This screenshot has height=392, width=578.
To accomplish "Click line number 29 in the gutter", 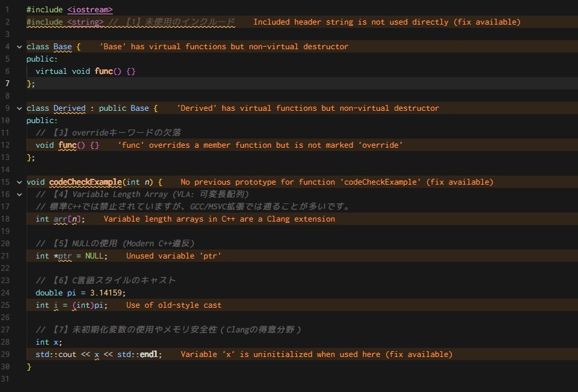I will coord(5,354).
